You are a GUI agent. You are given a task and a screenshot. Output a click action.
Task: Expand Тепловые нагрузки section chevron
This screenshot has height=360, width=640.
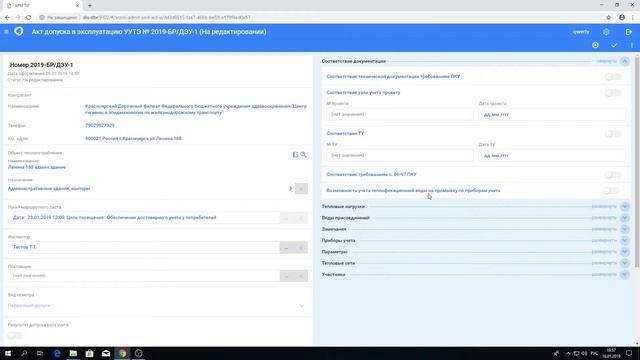coord(625,207)
